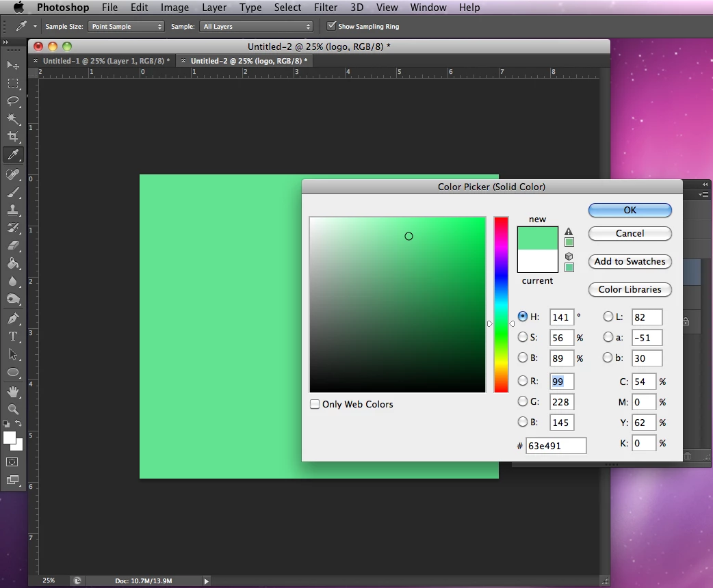Open the Eyedropper tool preset picker
Image resolution: width=713 pixels, height=588 pixels.
[35, 27]
